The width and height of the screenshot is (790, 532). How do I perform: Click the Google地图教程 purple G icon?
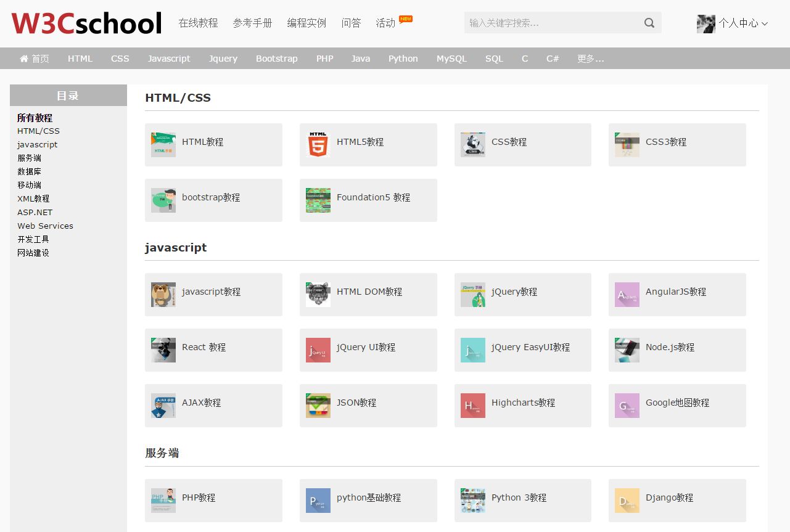pyautogui.click(x=627, y=406)
